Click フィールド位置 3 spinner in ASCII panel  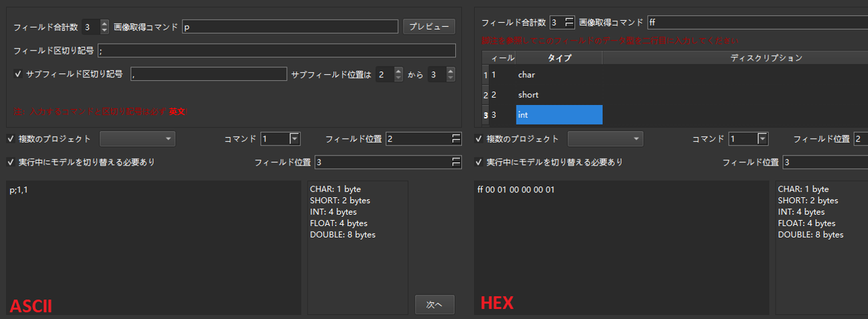tap(388, 162)
